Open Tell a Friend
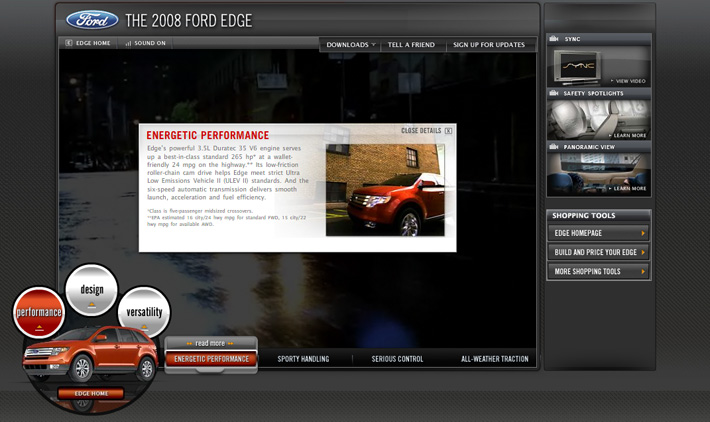 pos(411,45)
